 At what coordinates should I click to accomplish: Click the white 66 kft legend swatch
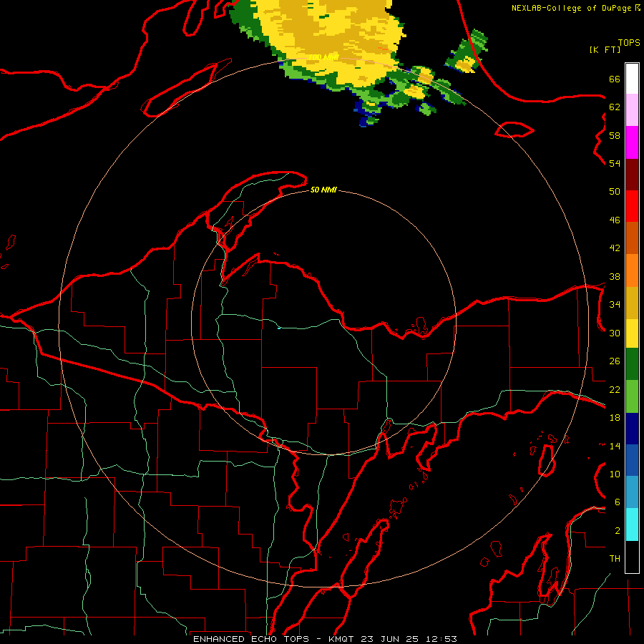coord(632,79)
